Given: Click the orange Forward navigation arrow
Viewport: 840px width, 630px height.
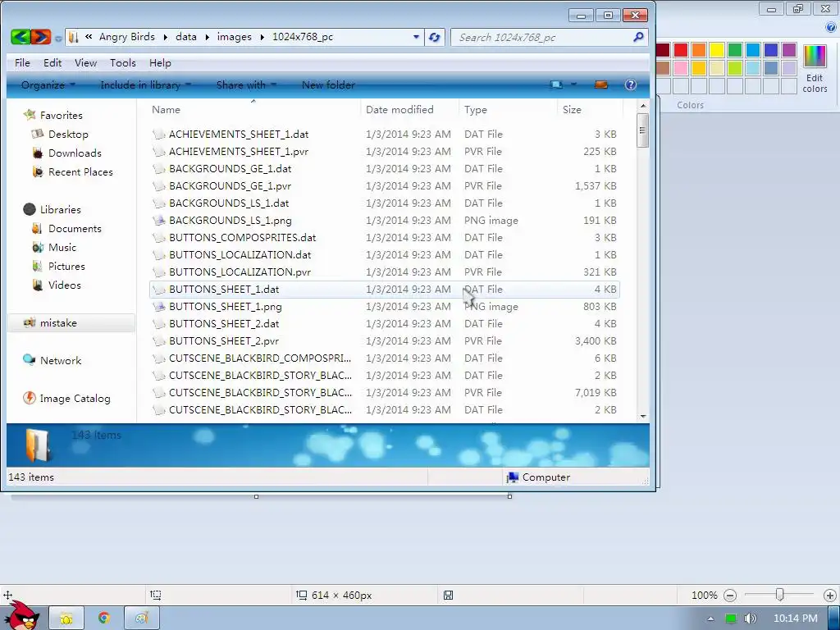Looking at the screenshot, I should [x=41, y=36].
